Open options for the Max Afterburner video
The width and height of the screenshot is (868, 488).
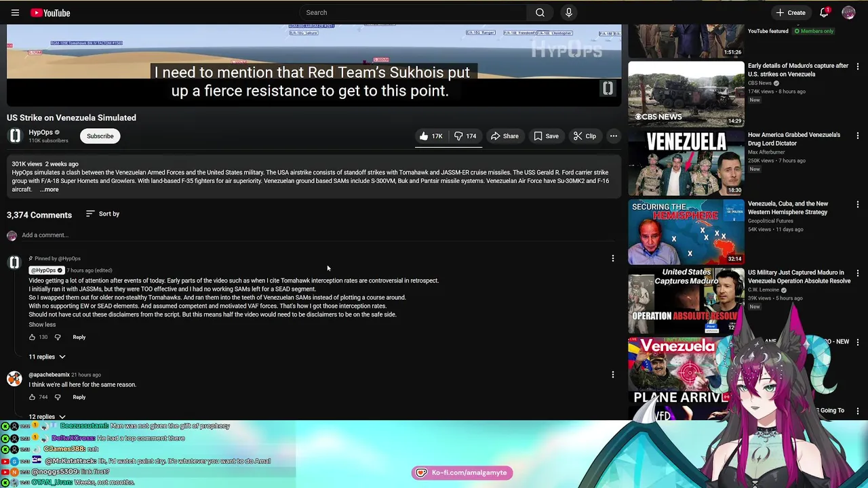coord(858,136)
